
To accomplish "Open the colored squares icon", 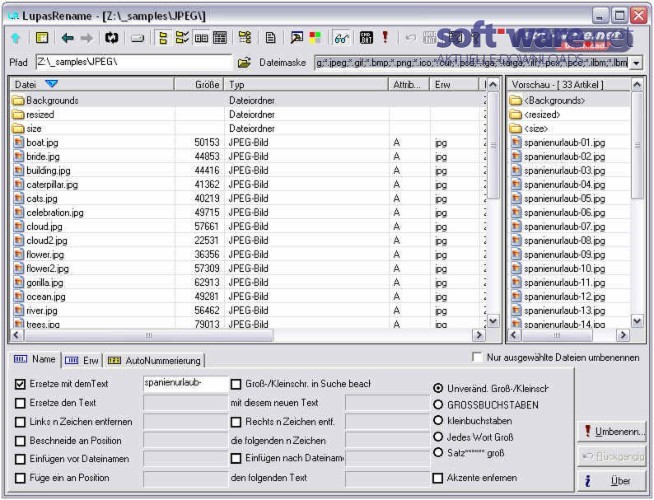I will tap(315, 38).
